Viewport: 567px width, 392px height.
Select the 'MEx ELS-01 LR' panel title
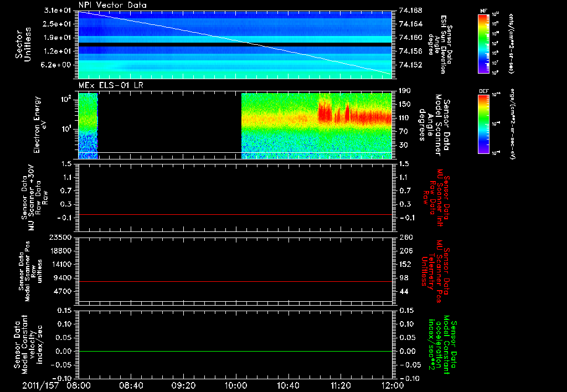[111, 85]
